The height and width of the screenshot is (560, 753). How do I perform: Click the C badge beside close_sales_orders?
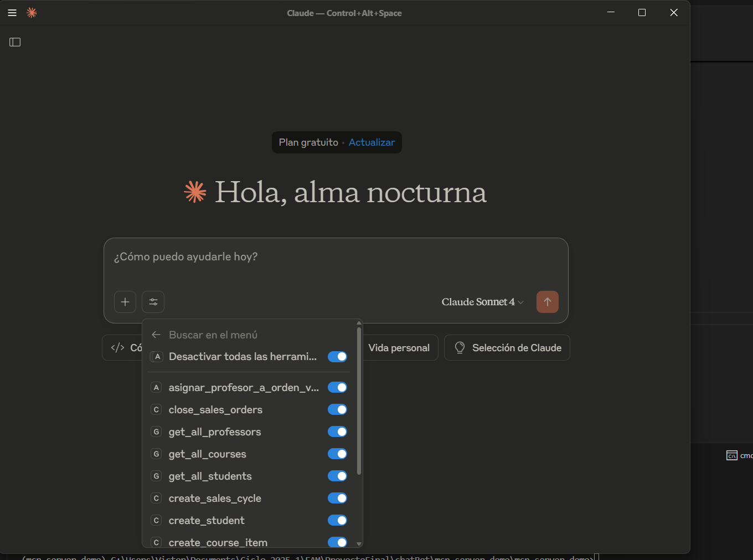(156, 410)
